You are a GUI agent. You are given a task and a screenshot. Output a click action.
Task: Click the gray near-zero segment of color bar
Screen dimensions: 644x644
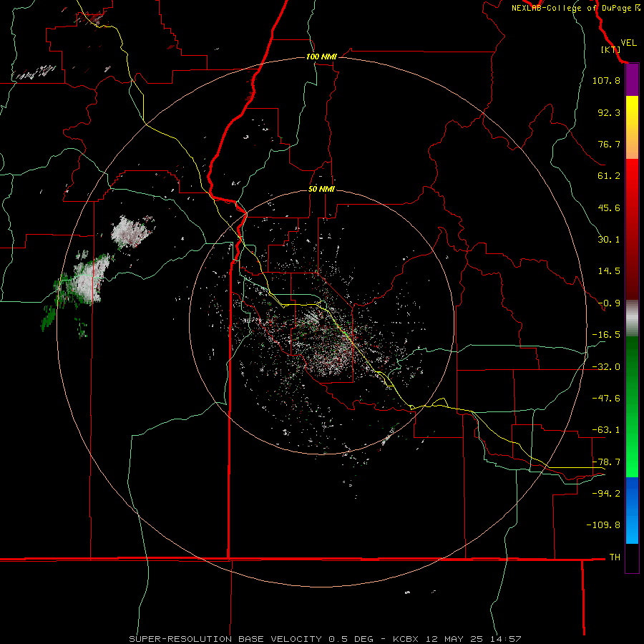pyautogui.click(x=632, y=318)
